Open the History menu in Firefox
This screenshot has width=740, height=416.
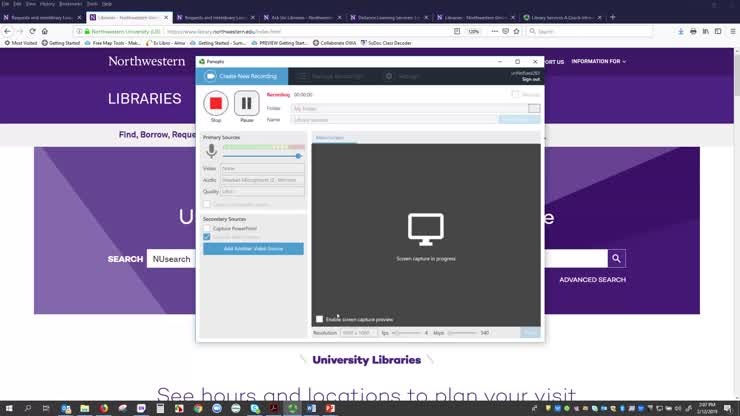[x=47, y=4]
